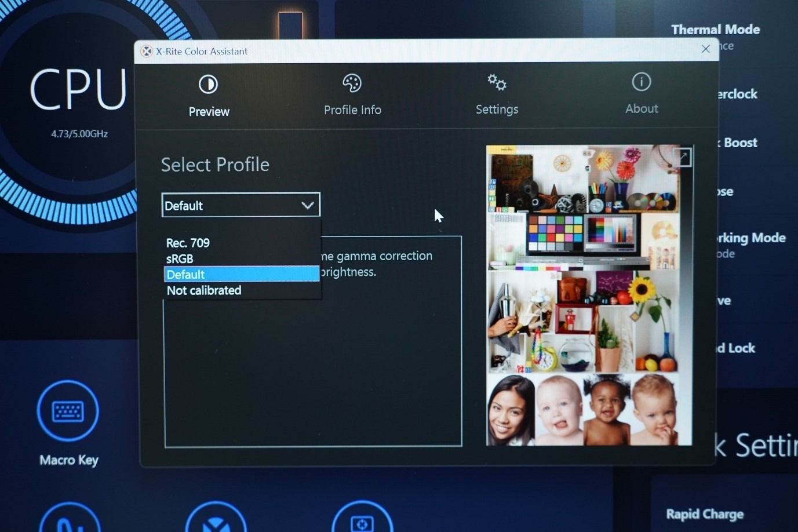Viewport: 798px width, 532px height.
Task: Close the X-Rite Color Assistant window
Action: coord(705,49)
